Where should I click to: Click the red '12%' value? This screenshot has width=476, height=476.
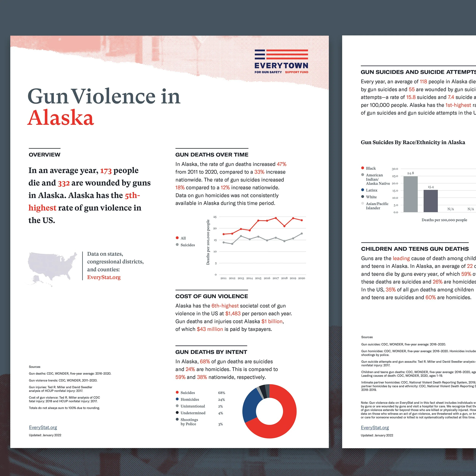pyautogui.click(x=225, y=188)
